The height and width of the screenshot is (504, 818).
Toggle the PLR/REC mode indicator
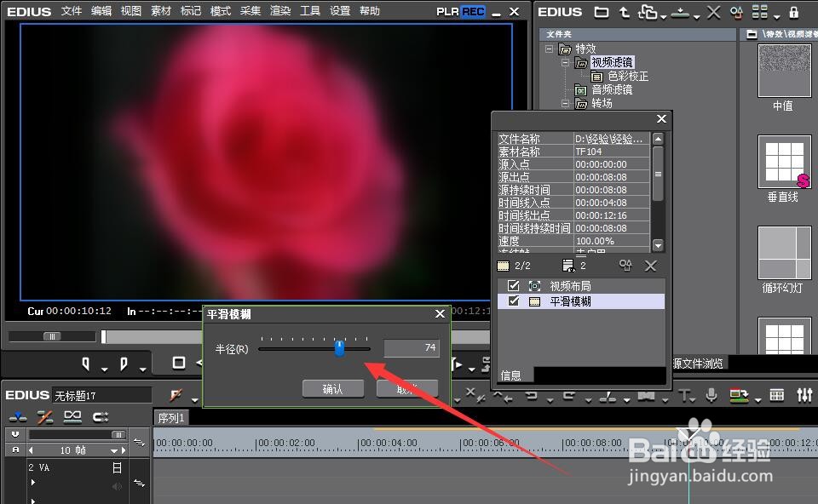pos(461,11)
